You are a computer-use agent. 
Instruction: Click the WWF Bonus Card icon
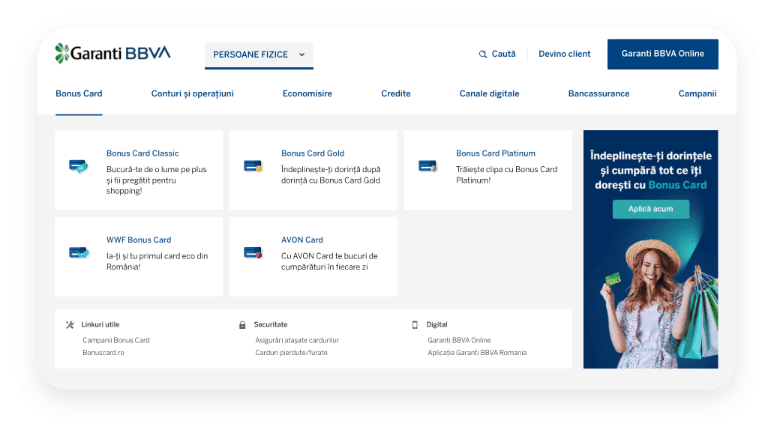79,252
